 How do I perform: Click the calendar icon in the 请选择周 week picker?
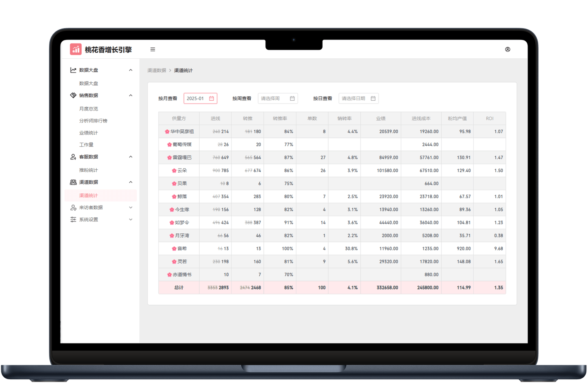point(292,98)
